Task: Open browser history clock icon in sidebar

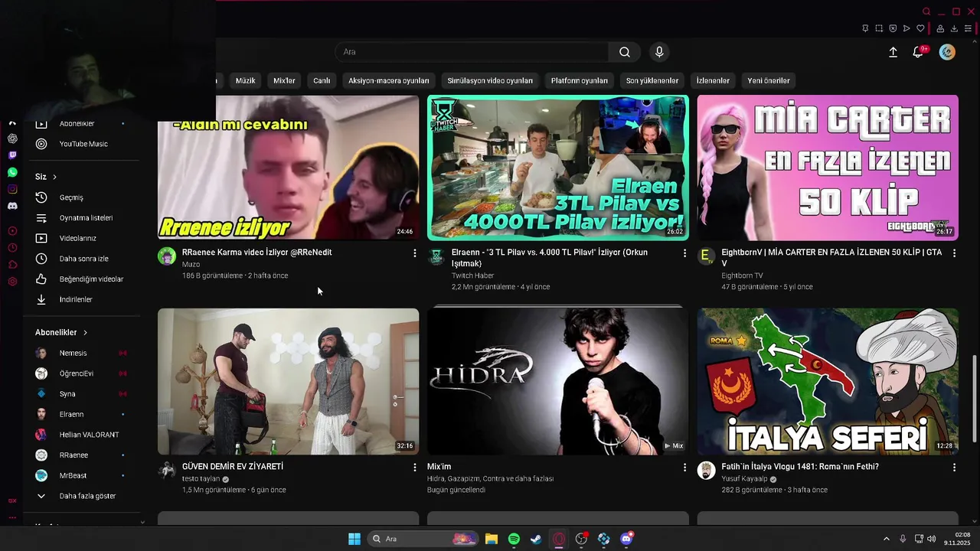Action: coord(12,248)
